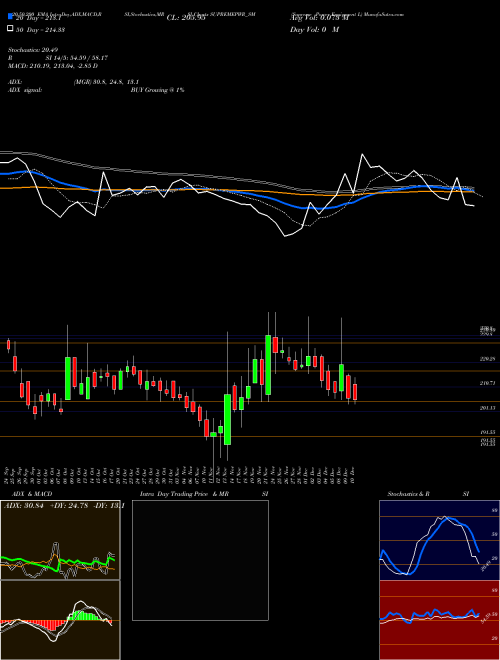Click the tall green candle at the chart low
Image resolution: width=500 pixels, height=660 pixels.
coord(227,419)
